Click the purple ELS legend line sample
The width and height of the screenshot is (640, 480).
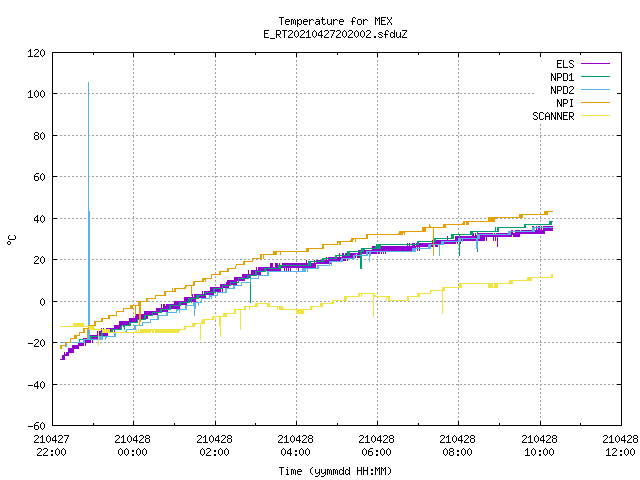tap(595, 64)
